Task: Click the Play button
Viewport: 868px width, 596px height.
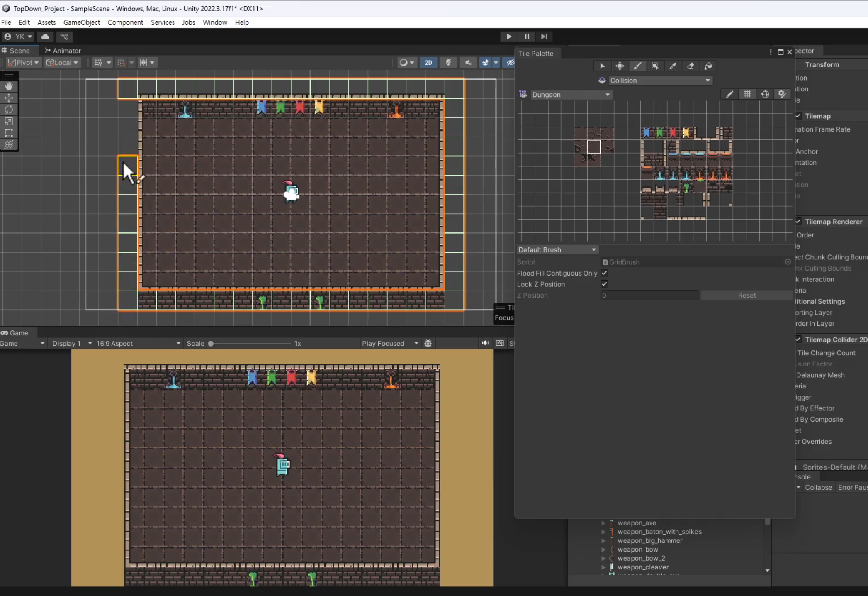Action: pos(509,37)
